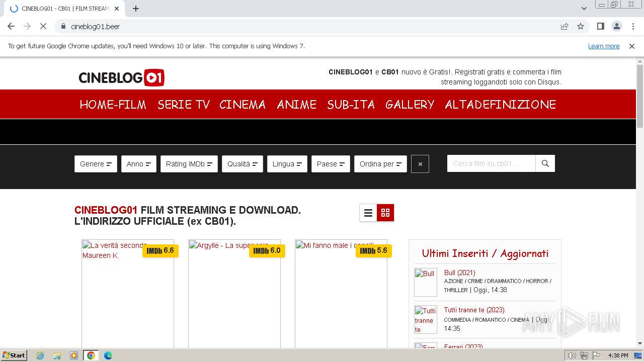Clear filters with the × button
644x362 pixels.
coord(420,164)
